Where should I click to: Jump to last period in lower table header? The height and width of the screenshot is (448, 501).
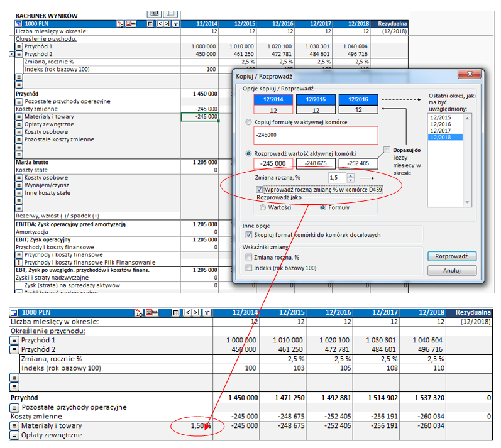197,313
